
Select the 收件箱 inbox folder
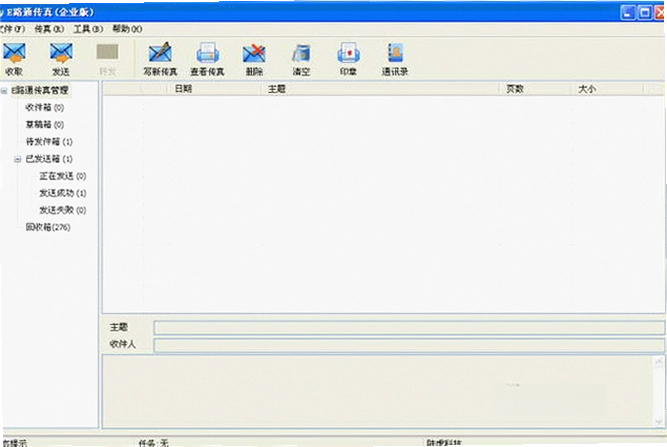[x=45, y=108]
